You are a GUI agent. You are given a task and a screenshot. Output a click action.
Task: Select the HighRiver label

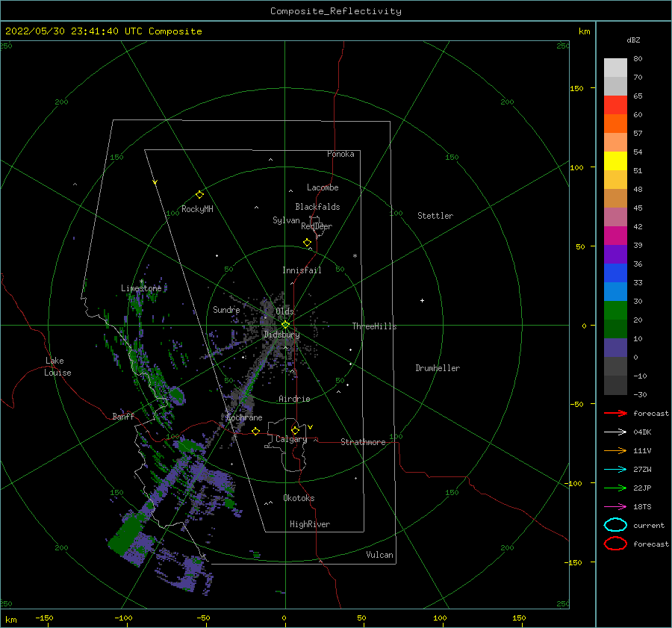[310, 524]
